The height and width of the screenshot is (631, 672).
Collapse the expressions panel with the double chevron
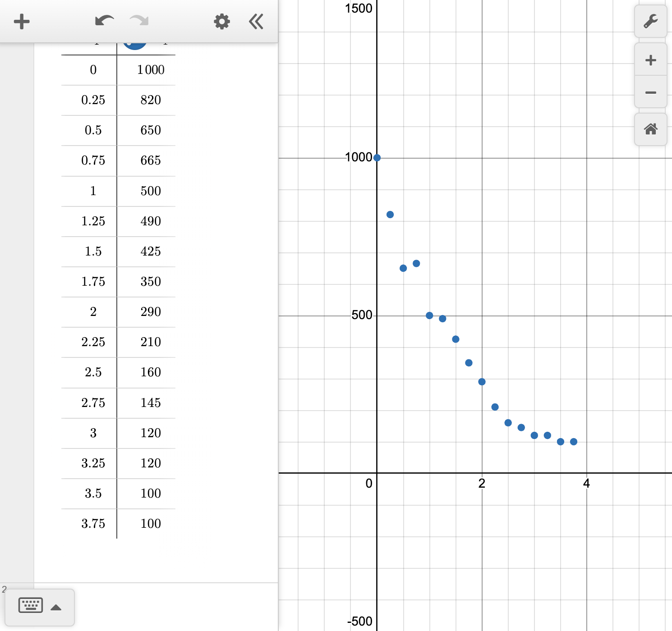tap(255, 21)
